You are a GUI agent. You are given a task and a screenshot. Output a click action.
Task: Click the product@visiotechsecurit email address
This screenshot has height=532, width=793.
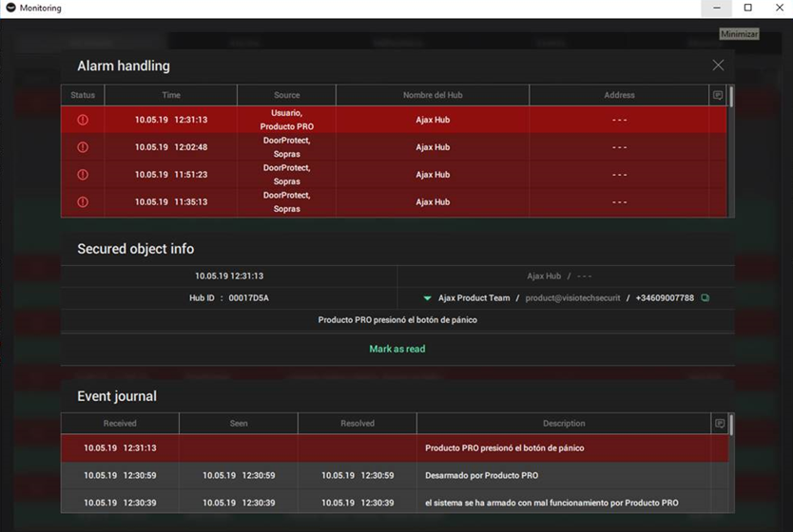pos(572,298)
